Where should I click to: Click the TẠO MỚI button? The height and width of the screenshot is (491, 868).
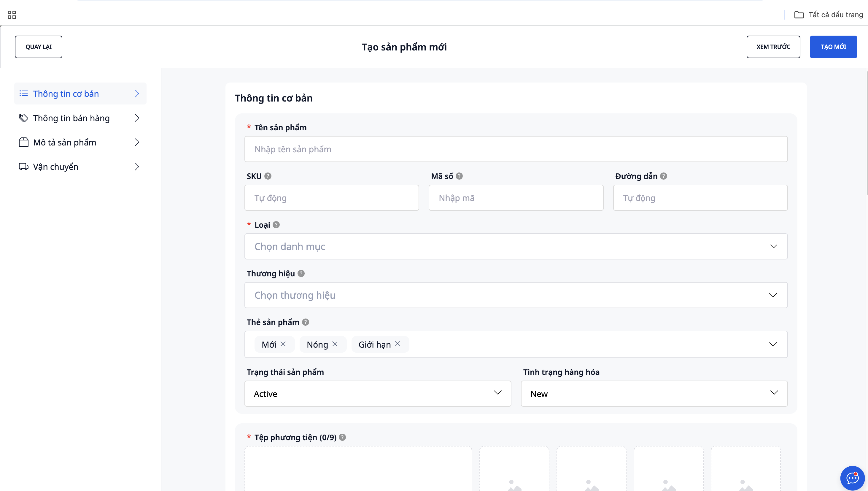833,47
